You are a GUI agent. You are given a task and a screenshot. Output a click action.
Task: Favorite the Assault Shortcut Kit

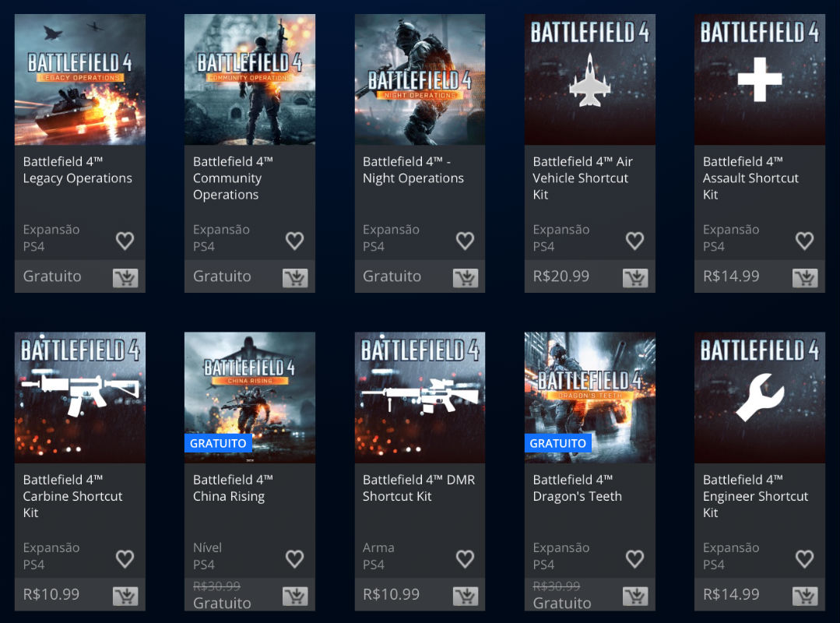[x=805, y=241]
